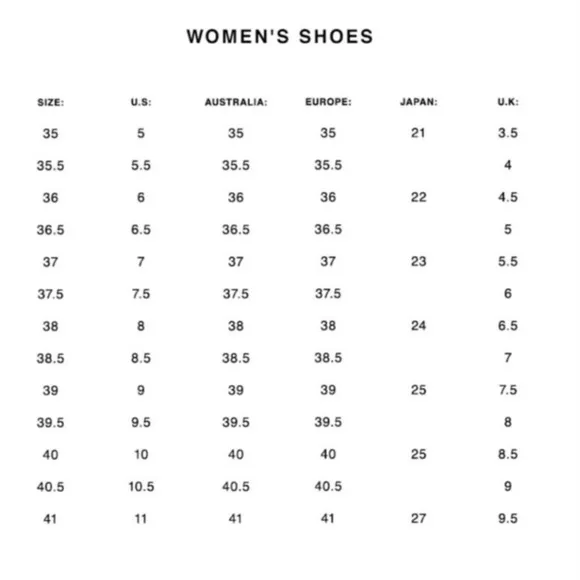The image size is (580, 580).
Task: Select U.S size 10 value
Action: coord(141,454)
